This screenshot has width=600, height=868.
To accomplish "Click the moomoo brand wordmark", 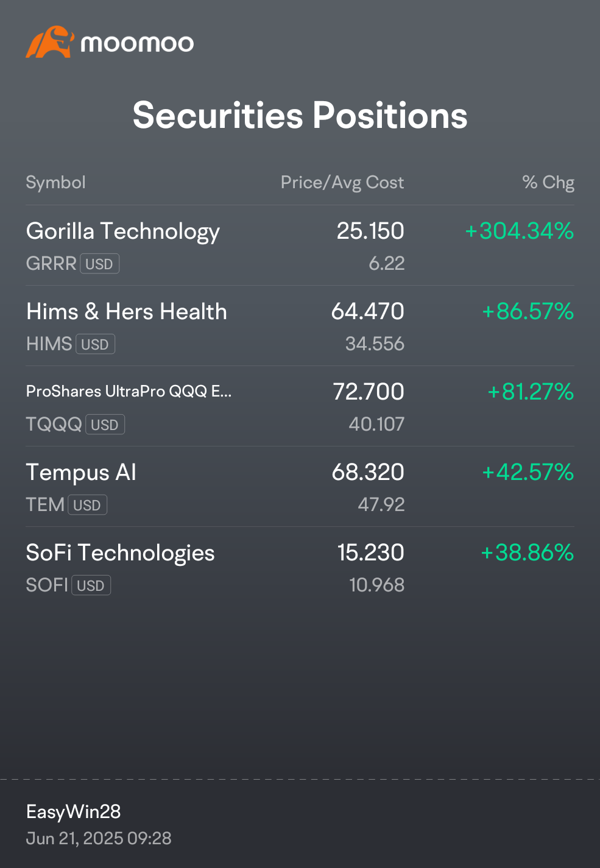I will tap(137, 43).
